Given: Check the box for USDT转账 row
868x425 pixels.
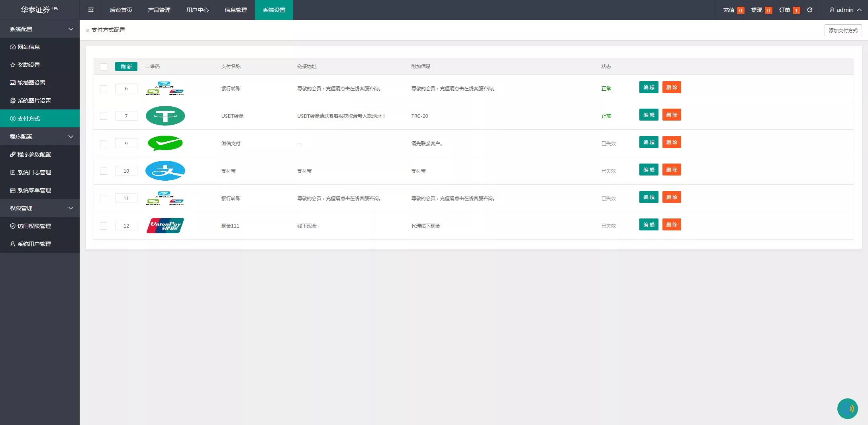Looking at the screenshot, I should 104,116.
